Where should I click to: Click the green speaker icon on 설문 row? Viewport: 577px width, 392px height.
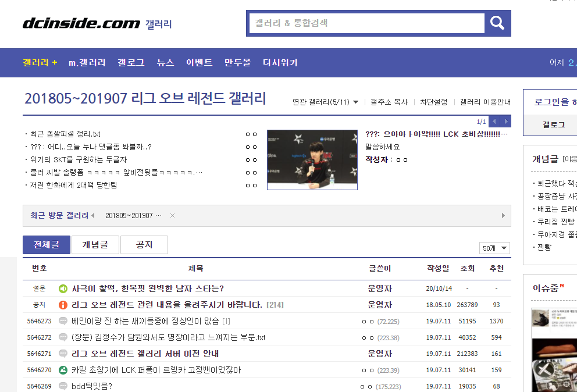coord(63,288)
